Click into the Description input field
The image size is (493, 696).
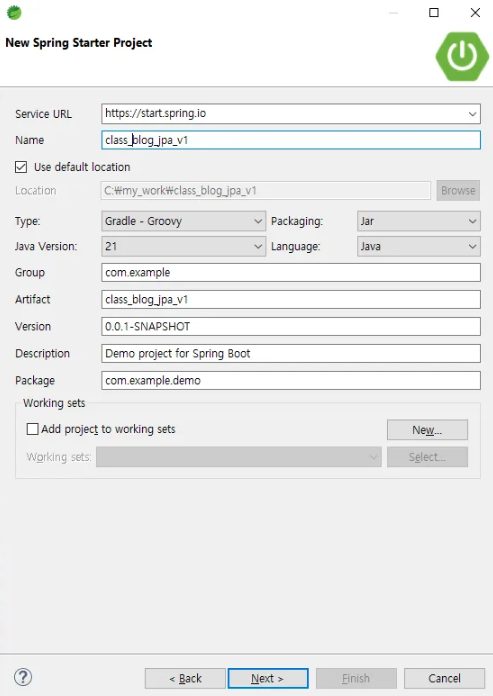point(291,354)
